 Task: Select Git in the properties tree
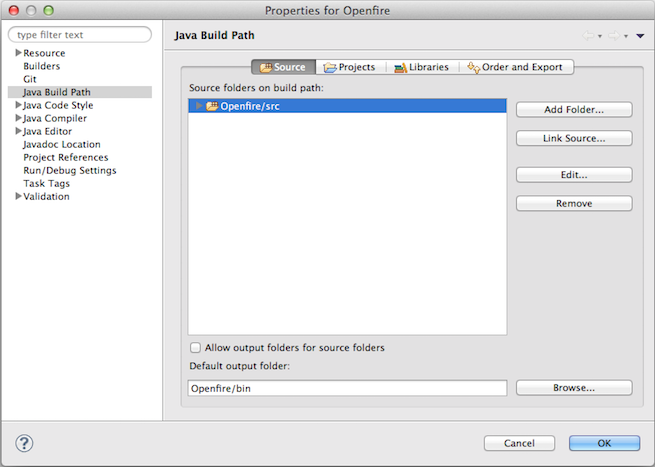tap(30, 79)
